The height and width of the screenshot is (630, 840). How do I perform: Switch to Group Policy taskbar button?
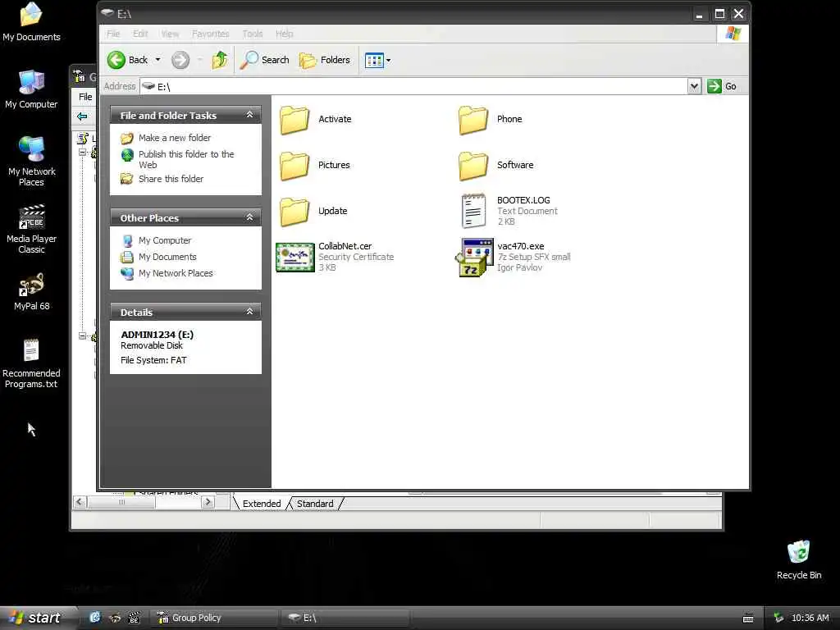pyautogui.click(x=214, y=618)
